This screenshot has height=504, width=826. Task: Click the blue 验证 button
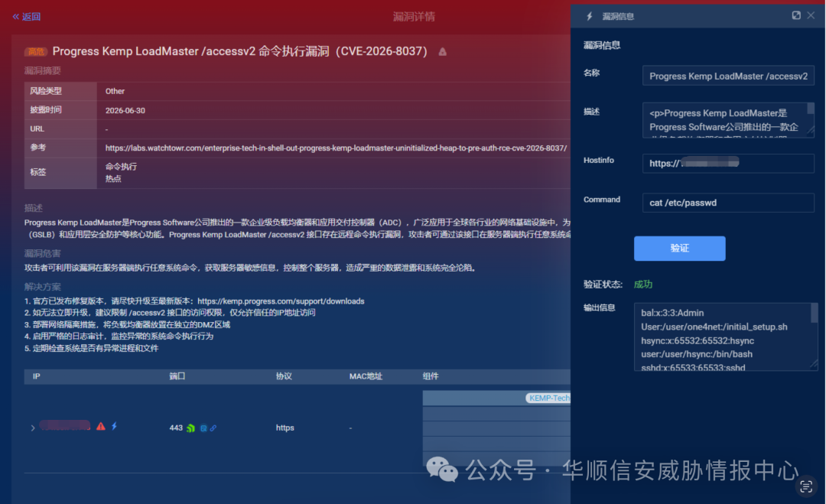(x=680, y=248)
